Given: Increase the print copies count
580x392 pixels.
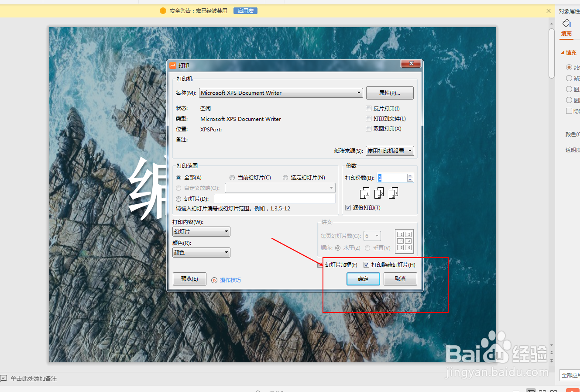Looking at the screenshot, I should pyautogui.click(x=410, y=175).
